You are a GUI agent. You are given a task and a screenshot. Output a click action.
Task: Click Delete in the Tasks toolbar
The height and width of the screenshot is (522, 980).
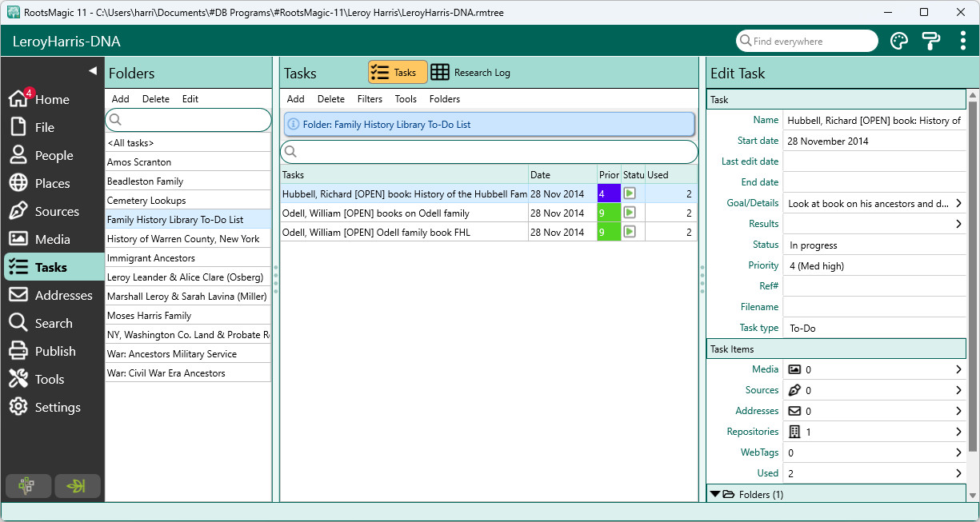[x=331, y=99]
